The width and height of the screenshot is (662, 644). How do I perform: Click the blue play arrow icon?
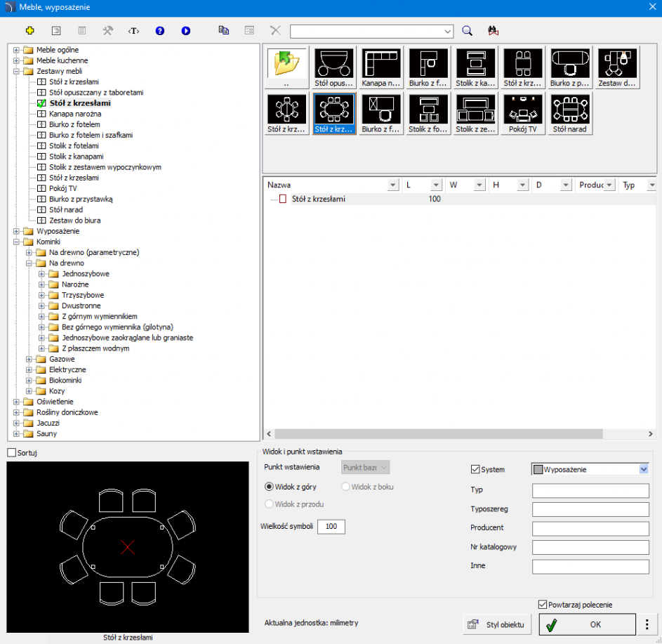(186, 31)
